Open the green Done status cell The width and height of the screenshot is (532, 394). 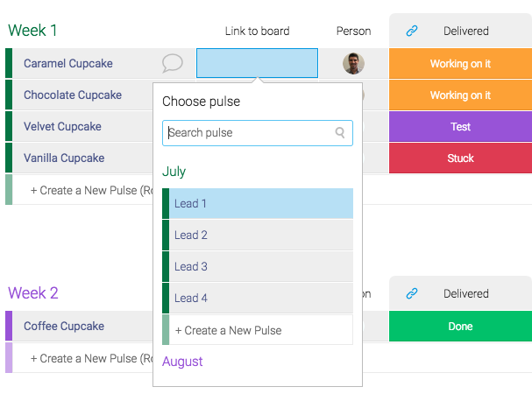click(460, 327)
